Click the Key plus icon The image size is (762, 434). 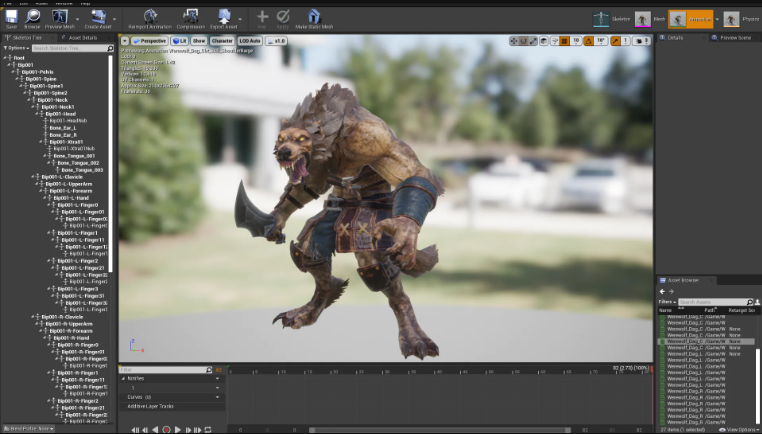pos(262,17)
